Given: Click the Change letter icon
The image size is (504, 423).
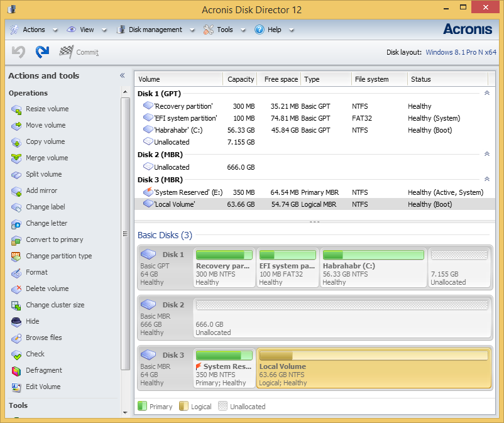Looking at the screenshot, I should (16, 224).
